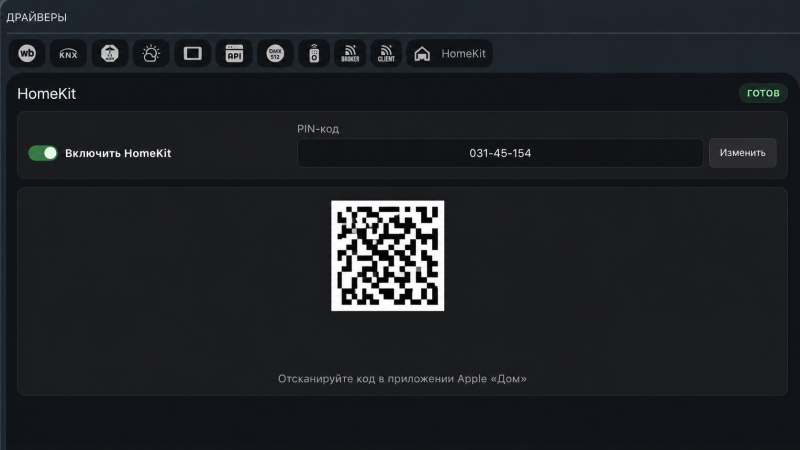Viewport: 800px width, 450px height.
Task: Open the screen rectangle driver icon
Action: pos(192,53)
